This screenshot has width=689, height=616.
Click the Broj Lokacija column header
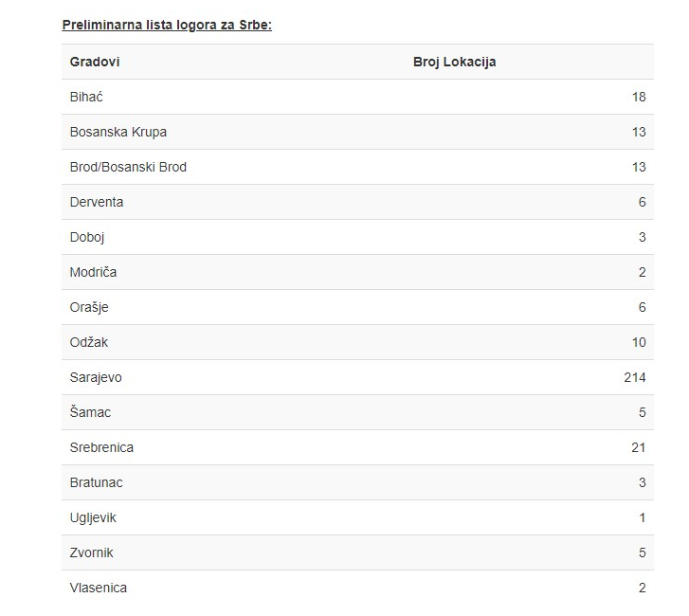[x=454, y=62]
